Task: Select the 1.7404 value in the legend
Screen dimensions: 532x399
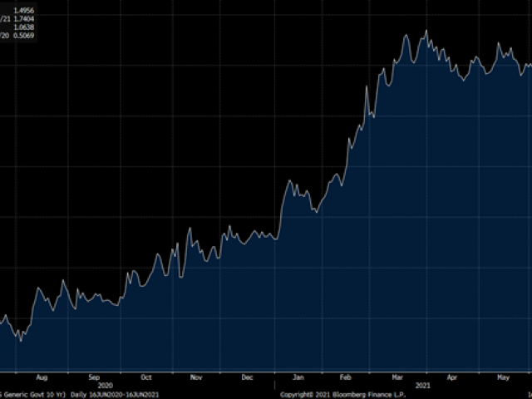Action: (24, 17)
